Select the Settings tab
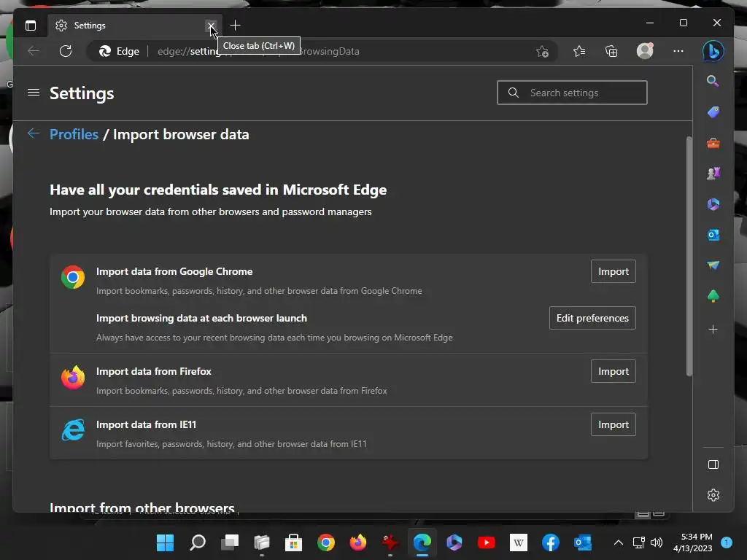This screenshot has width=747, height=560. tap(124, 26)
